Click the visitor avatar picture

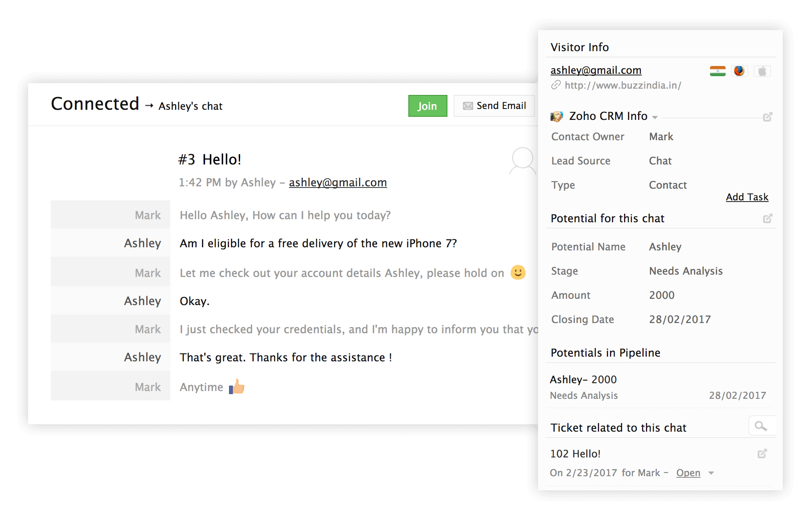tap(522, 161)
